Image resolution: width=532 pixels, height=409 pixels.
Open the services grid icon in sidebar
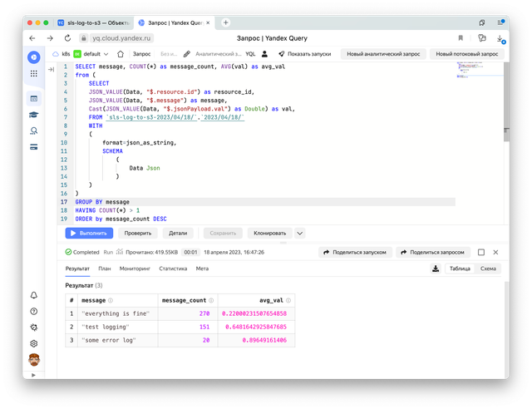pyautogui.click(x=33, y=73)
